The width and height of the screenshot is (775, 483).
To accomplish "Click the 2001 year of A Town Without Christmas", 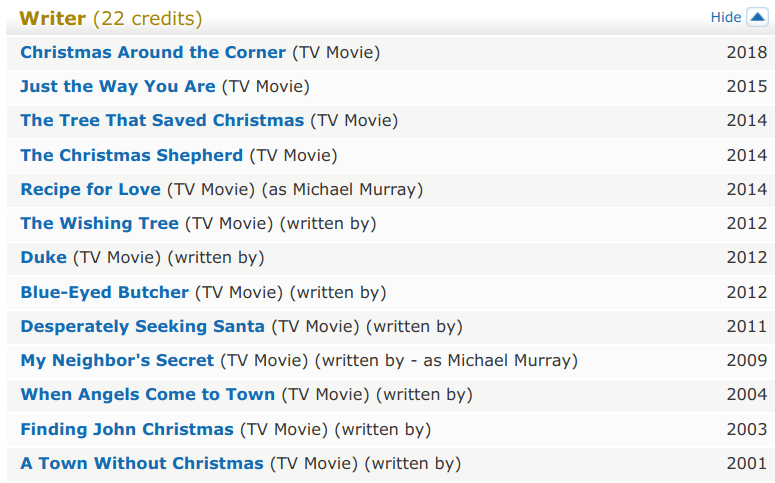I will point(746,463).
